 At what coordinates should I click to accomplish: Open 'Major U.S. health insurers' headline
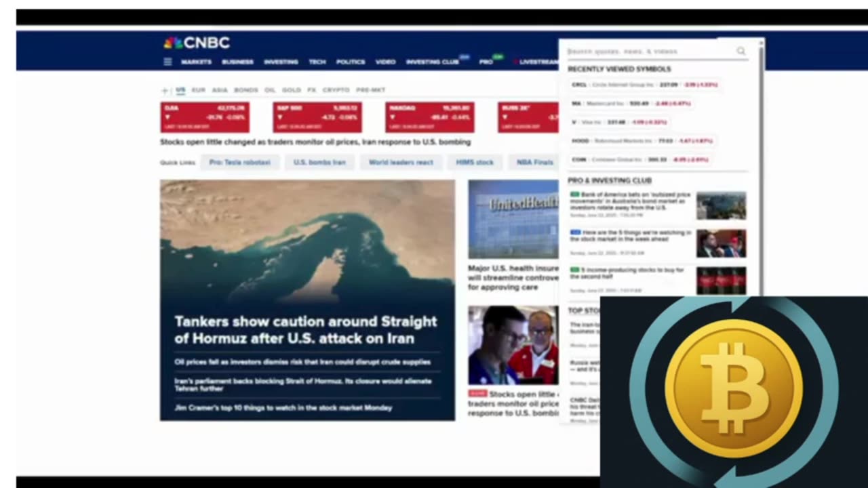point(513,278)
